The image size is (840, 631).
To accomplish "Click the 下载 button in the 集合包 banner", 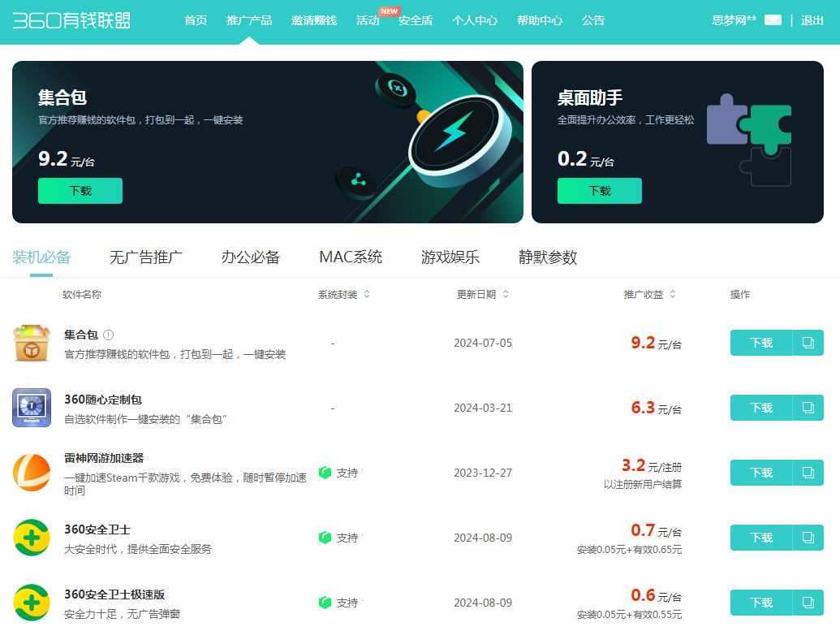I will pyautogui.click(x=80, y=190).
